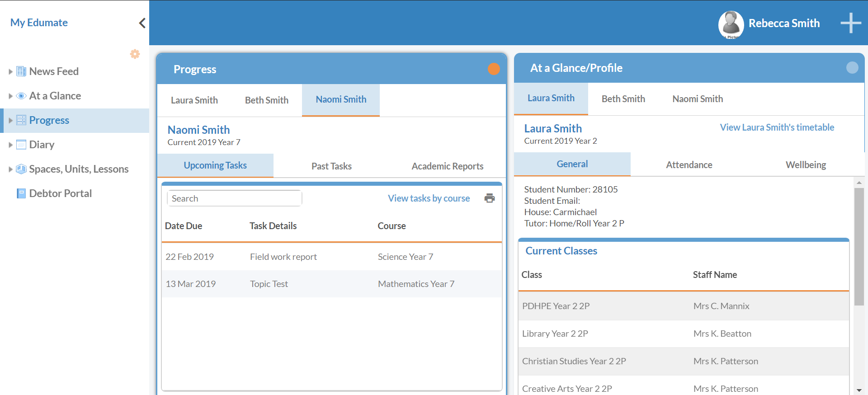Expand the Diary tree arrow

(10, 145)
